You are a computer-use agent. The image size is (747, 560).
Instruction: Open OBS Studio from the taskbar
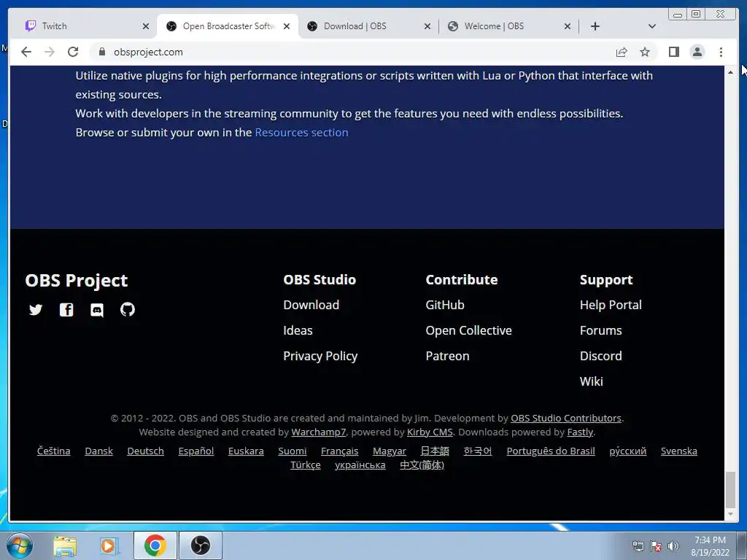pos(201,545)
